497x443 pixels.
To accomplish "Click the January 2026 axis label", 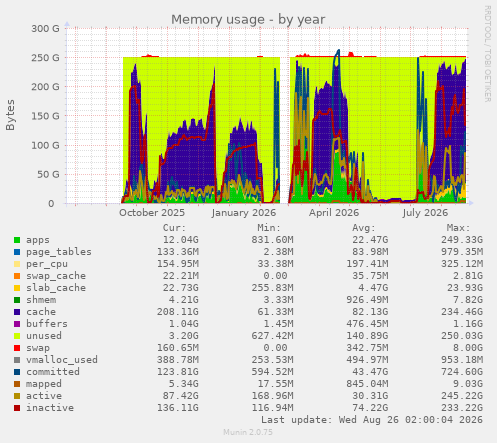I will point(244,213).
